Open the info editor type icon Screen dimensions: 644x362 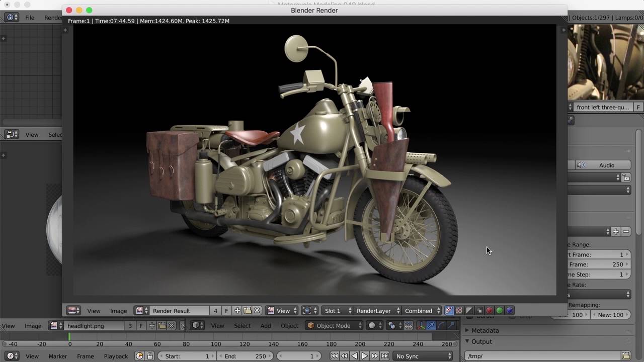(12, 18)
